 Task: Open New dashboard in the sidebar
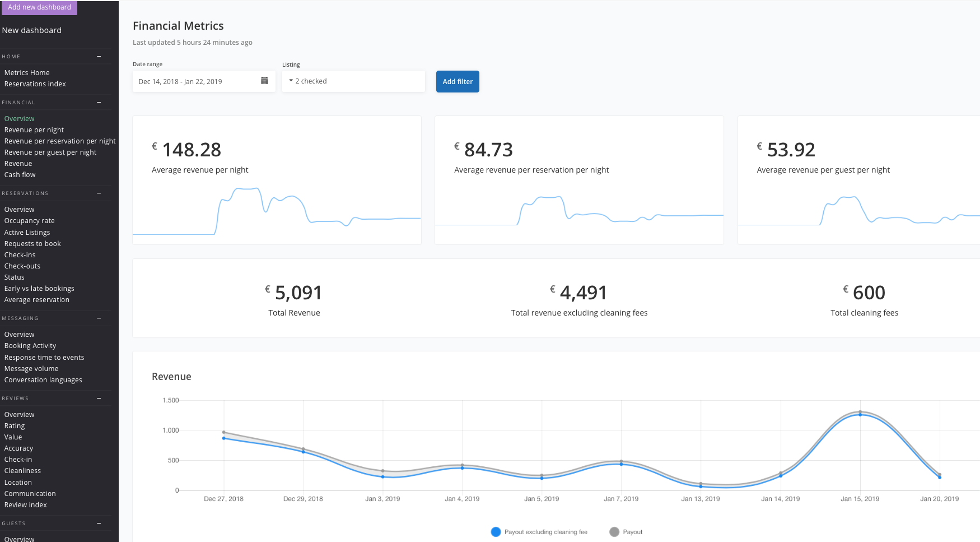click(32, 30)
